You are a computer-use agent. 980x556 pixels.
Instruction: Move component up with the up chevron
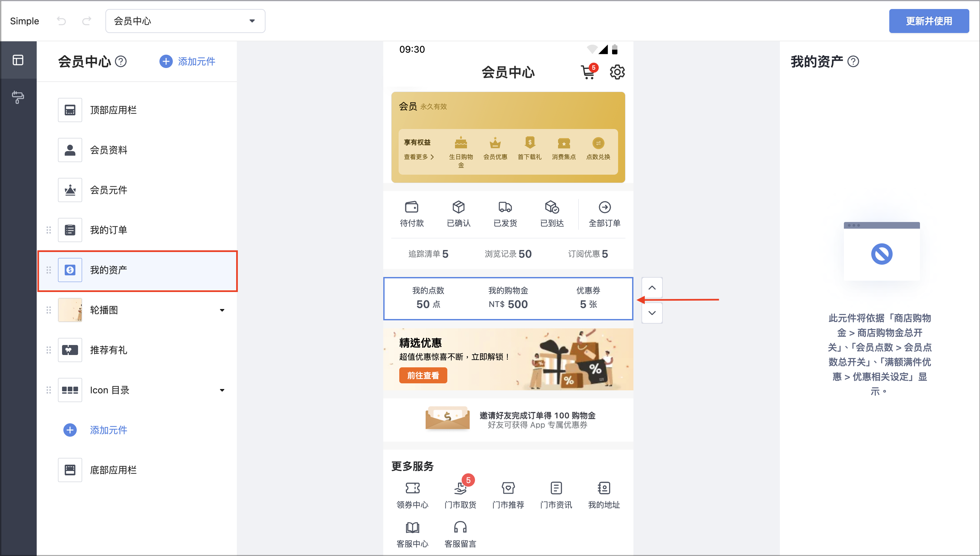coord(652,288)
